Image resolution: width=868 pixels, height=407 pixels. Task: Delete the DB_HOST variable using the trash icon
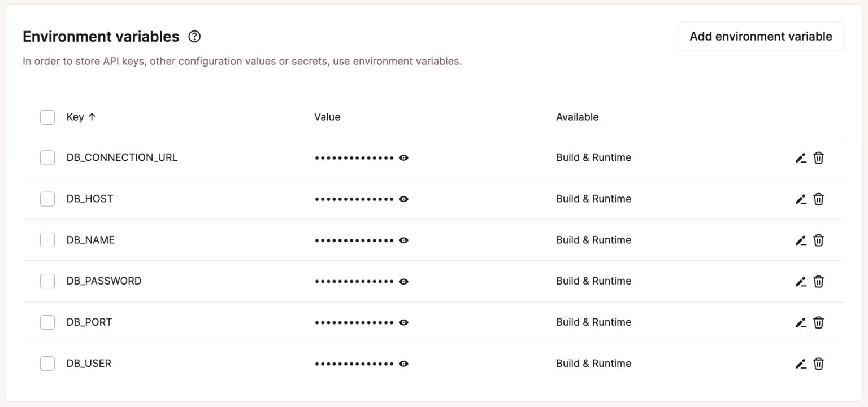pyautogui.click(x=818, y=199)
